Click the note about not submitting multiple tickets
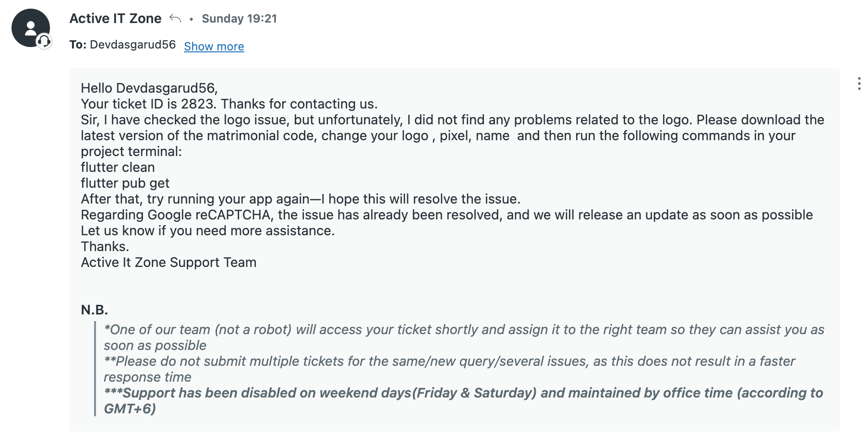The height and width of the screenshot is (434, 868). tap(449, 369)
